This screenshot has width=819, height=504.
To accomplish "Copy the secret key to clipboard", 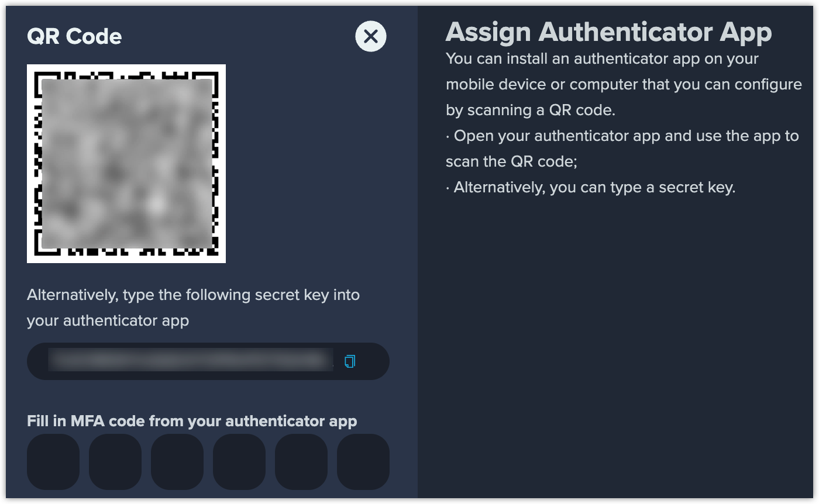I will 350,361.
